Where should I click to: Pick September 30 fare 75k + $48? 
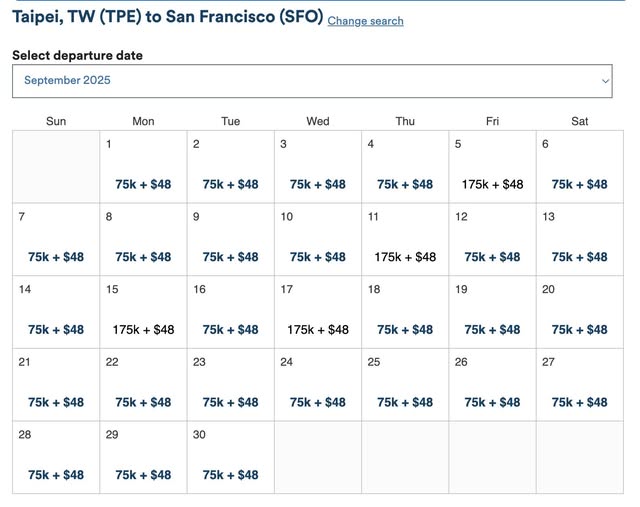coord(230,475)
